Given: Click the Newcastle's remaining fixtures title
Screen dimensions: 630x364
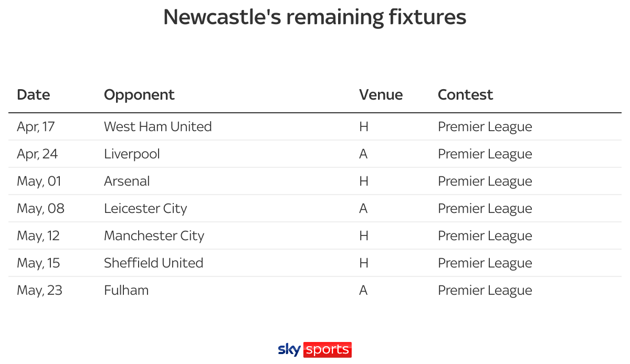Looking at the screenshot, I should tap(315, 17).
